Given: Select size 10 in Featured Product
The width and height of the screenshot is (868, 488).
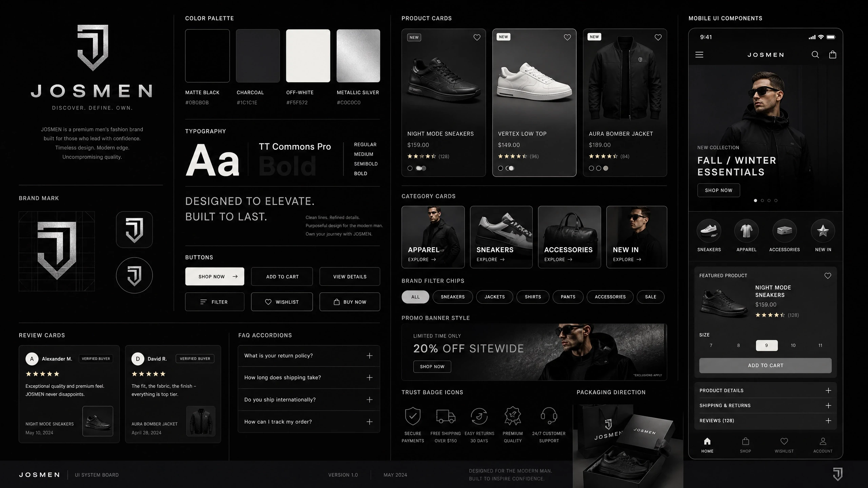Looking at the screenshot, I should [793, 345].
